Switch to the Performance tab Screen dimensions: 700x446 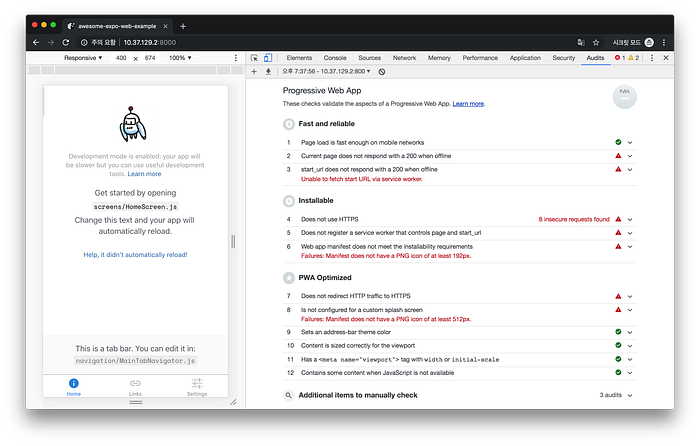480,58
